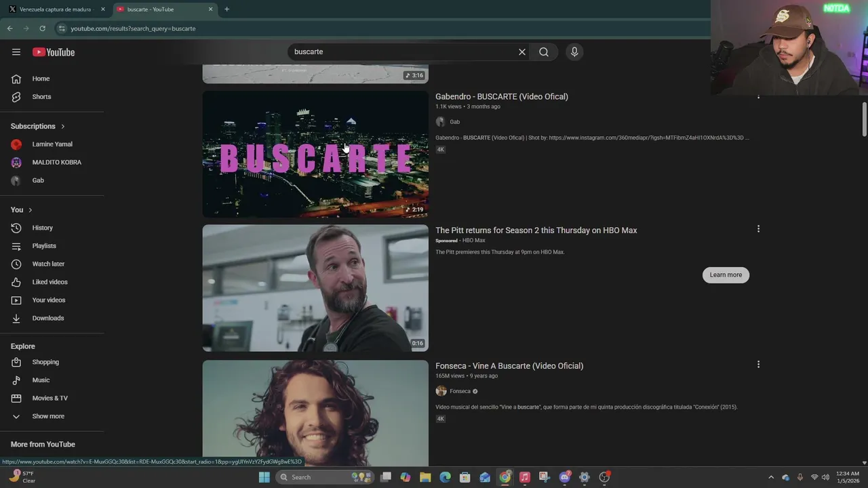Open the Windows Start menu
868x488 pixels.
point(264,477)
